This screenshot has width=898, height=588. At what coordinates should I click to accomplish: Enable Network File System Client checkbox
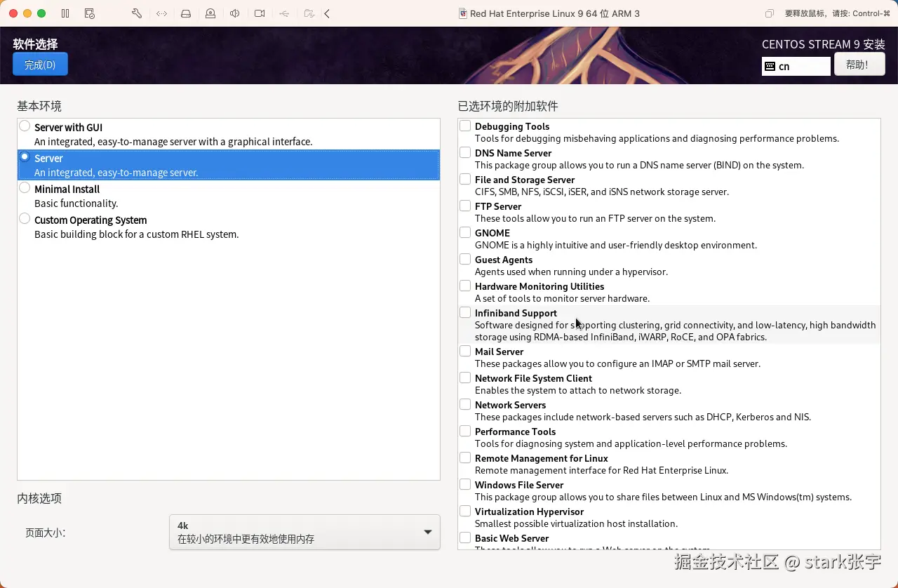click(x=465, y=377)
